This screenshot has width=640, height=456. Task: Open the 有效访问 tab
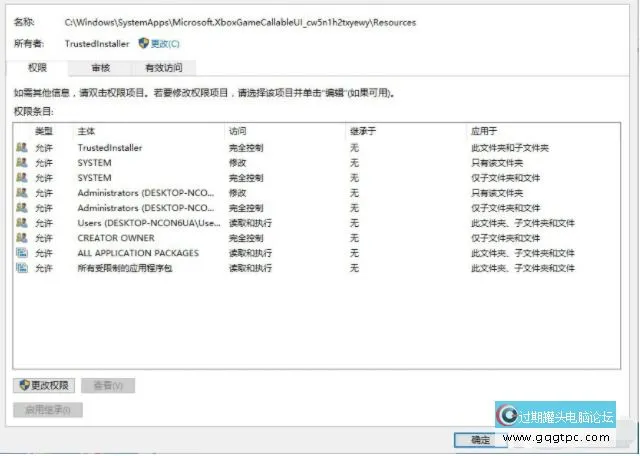coord(164,68)
